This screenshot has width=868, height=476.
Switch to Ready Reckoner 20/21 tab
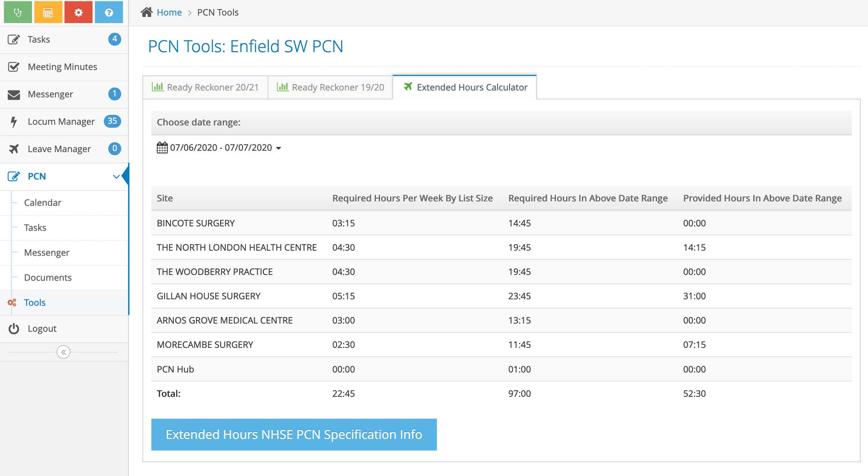[x=205, y=87]
